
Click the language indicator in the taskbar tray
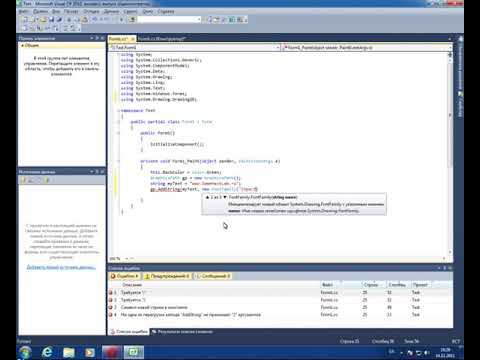(391, 352)
